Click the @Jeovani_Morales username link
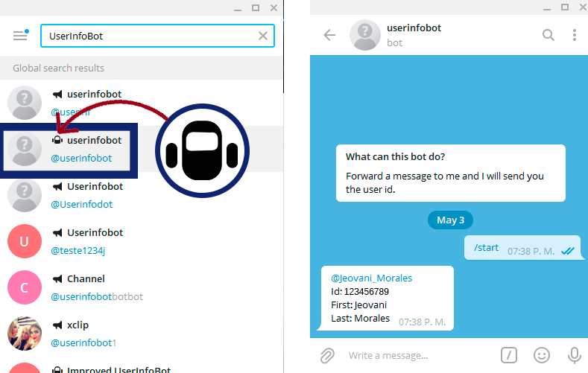The width and height of the screenshot is (588, 373). click(x=371, y=278)
